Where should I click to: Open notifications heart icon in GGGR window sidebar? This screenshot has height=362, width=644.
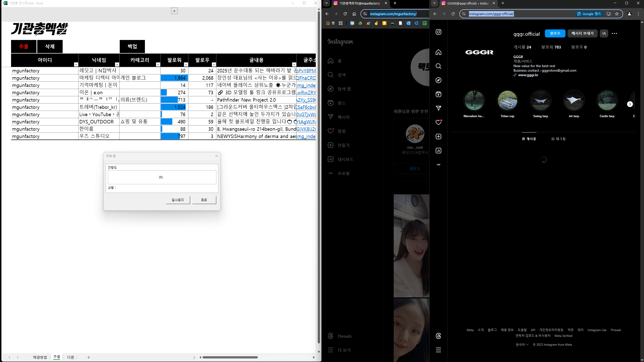pyautogui.click(x=438, y=122)
